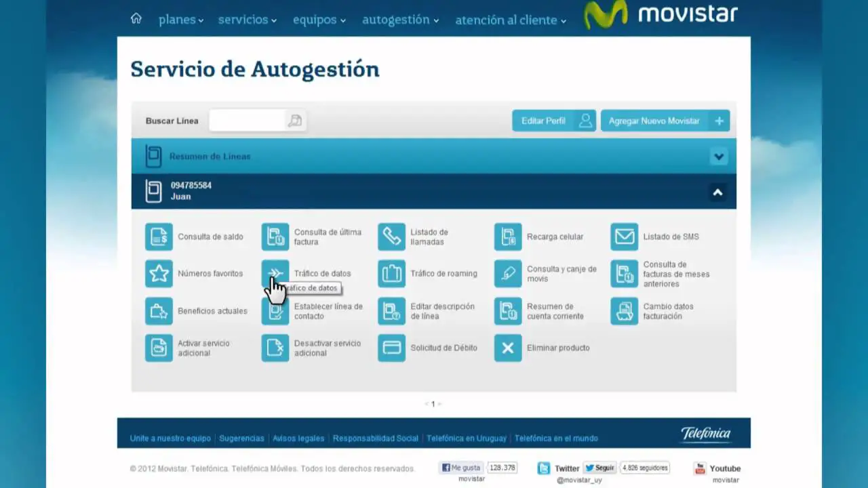
Task: Click inside the Buscar Línea input field
Action: coord(248,121)
